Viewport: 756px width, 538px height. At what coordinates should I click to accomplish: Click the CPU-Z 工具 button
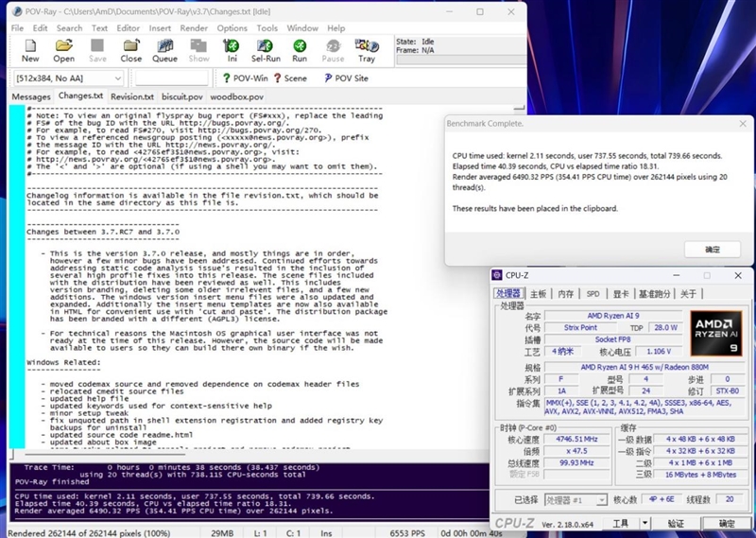[x=620, y=523]
